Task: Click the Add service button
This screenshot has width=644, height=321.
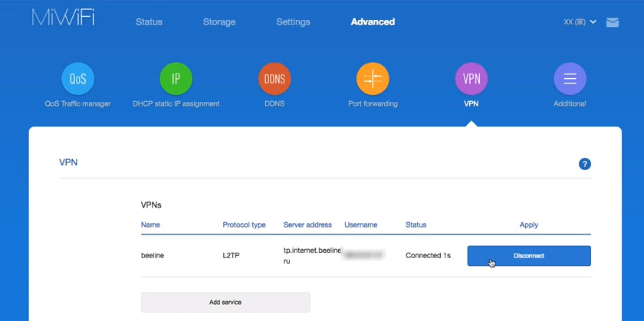Action: tap(225, 303)
